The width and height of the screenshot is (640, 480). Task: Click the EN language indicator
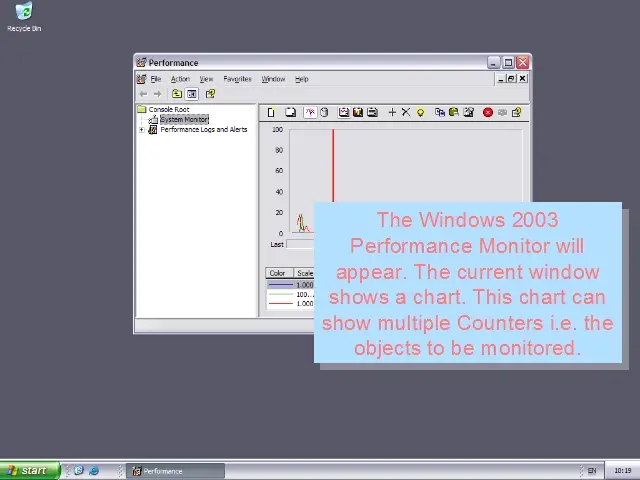[591, 471]
